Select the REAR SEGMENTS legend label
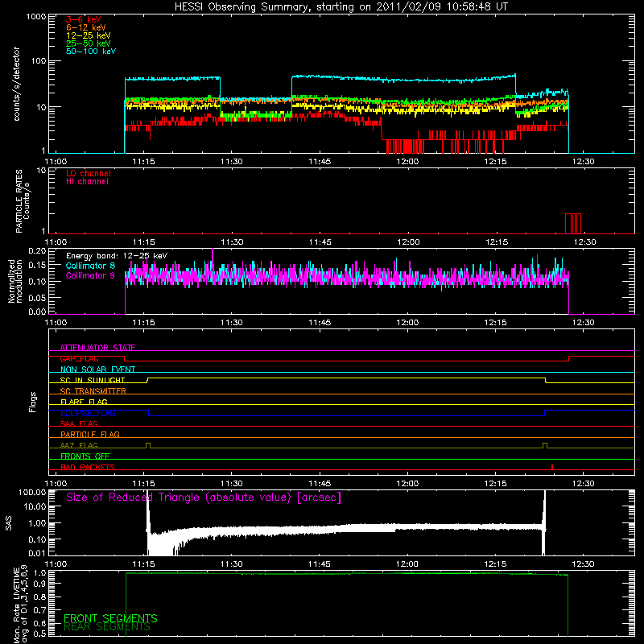The height and width of the screenshot is (644, 644). [x=107, y=627]
